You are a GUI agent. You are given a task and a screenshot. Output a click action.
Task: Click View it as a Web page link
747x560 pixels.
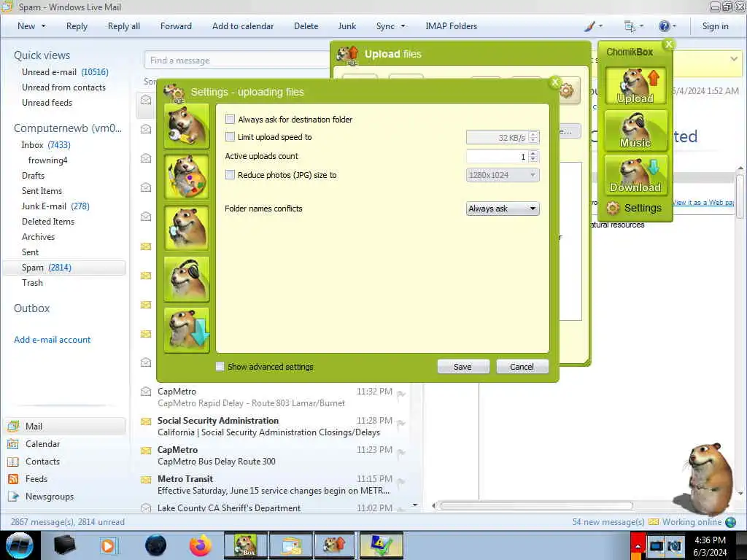click(703, 203)
